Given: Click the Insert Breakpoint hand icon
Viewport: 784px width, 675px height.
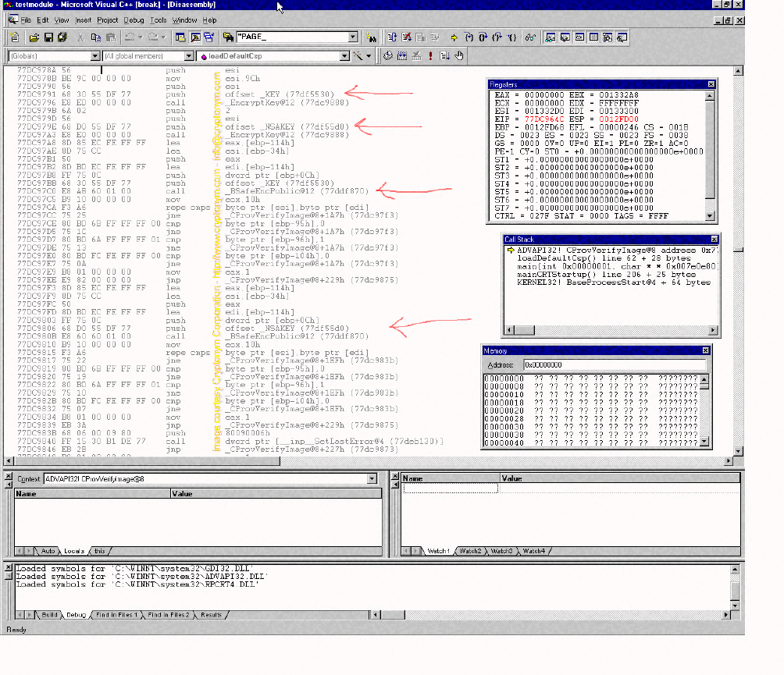Looking at the screenshot, I should tap(459, 56).
